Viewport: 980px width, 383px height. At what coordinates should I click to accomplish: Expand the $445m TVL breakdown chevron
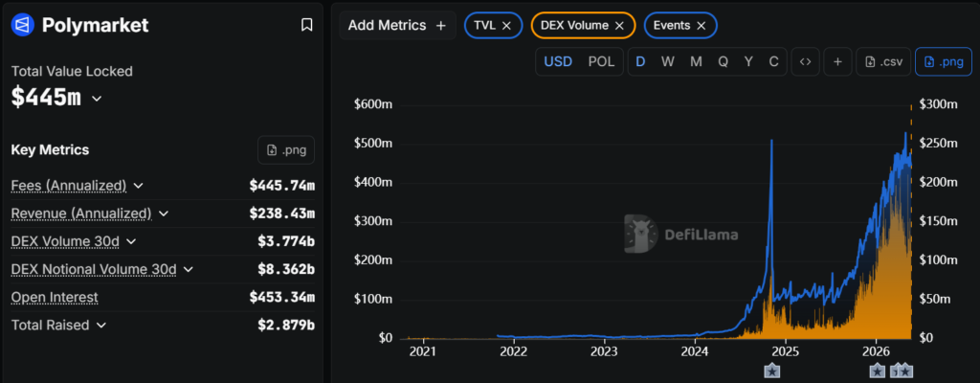pos(97,99)
